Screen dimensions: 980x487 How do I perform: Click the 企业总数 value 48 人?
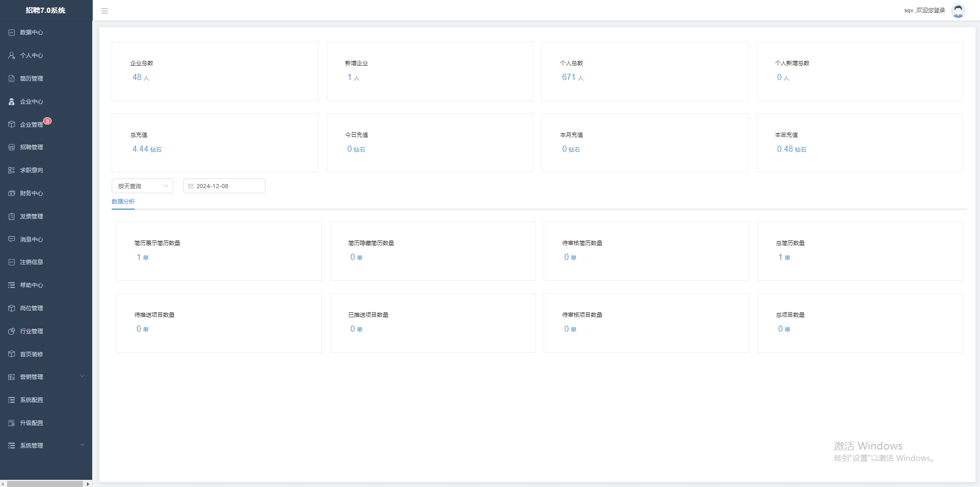coord(141,77)
